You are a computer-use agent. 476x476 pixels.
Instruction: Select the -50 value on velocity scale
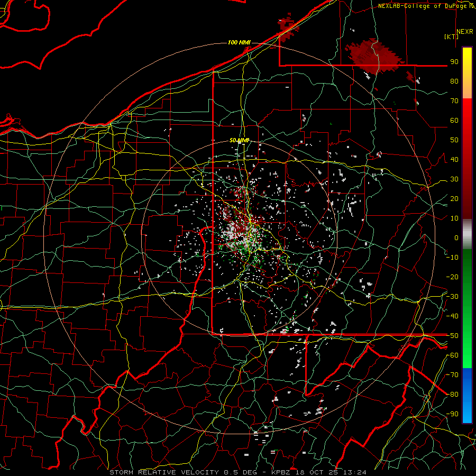(x=452, y=336)
